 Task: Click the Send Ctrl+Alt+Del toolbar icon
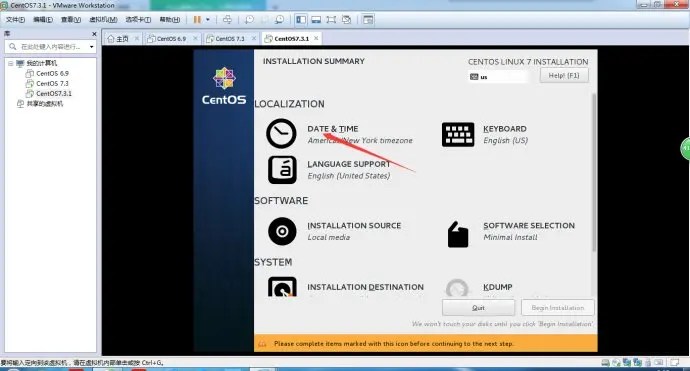(x=227, y=19)
